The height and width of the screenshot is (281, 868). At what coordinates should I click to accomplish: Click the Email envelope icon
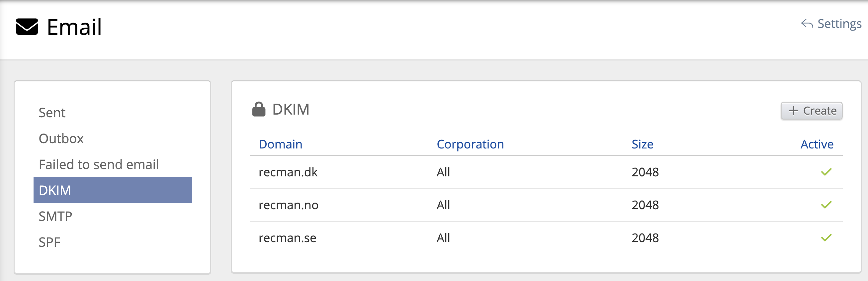click(x=27, y=27)
